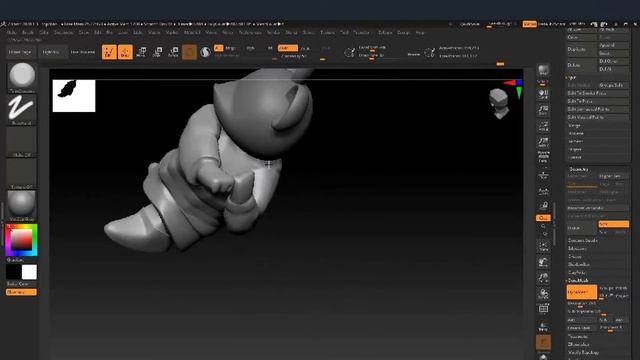
Task: Toggle the orange Xyz rotation button
Action: point(543,218)
